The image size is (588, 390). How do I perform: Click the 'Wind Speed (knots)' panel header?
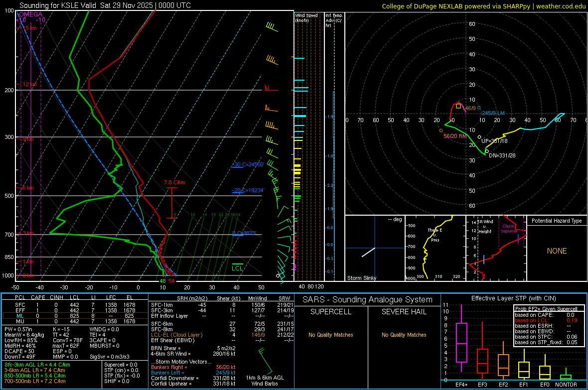tap(306, 17)
